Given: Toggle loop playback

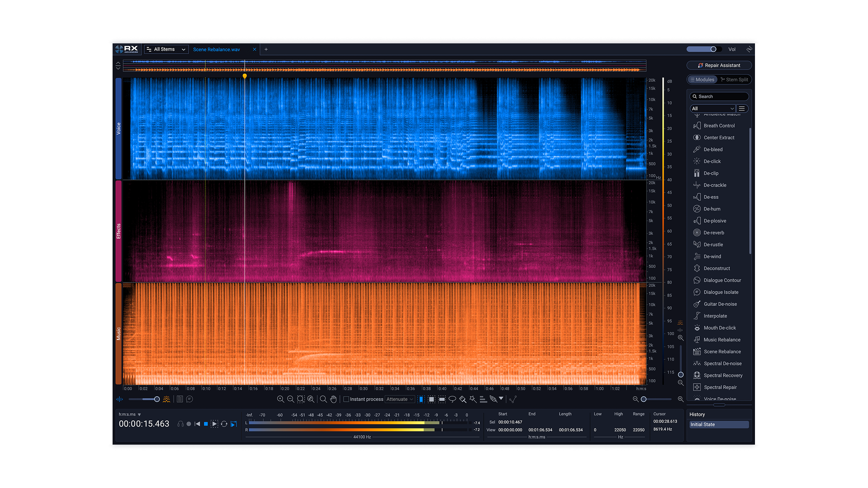Looking at the screenshot, I should coord(224,424).
